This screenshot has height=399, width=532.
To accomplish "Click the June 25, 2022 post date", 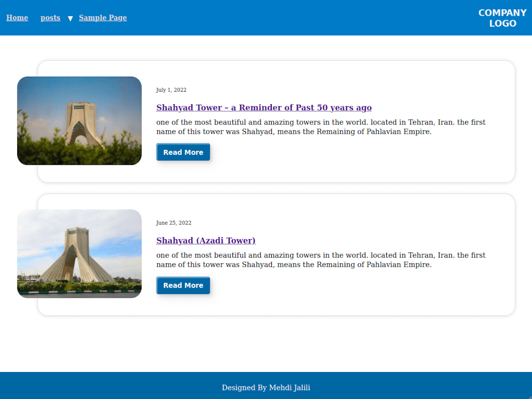I will pos(174,223).
